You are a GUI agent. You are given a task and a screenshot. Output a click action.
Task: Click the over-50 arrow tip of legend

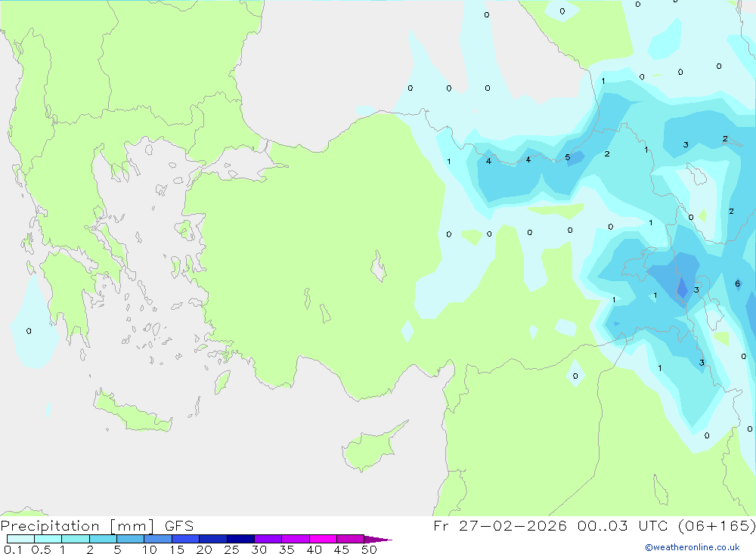tap(377, 540)
